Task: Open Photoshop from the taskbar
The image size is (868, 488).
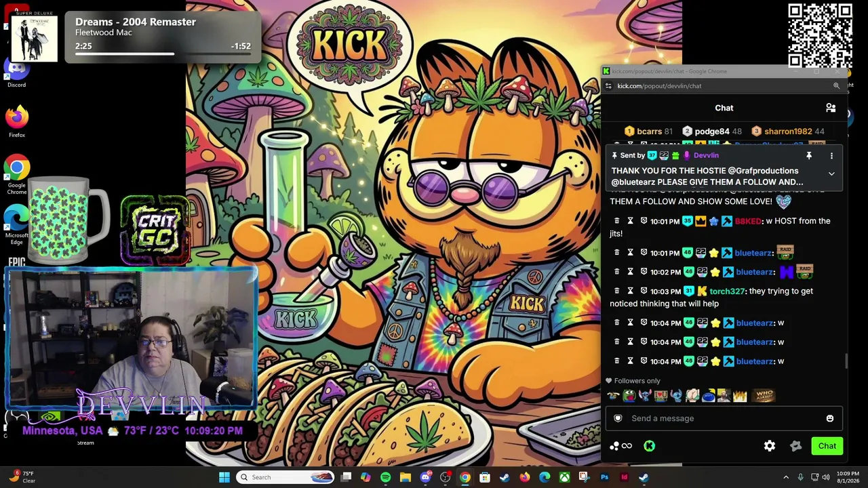Action: click(604, 477)
